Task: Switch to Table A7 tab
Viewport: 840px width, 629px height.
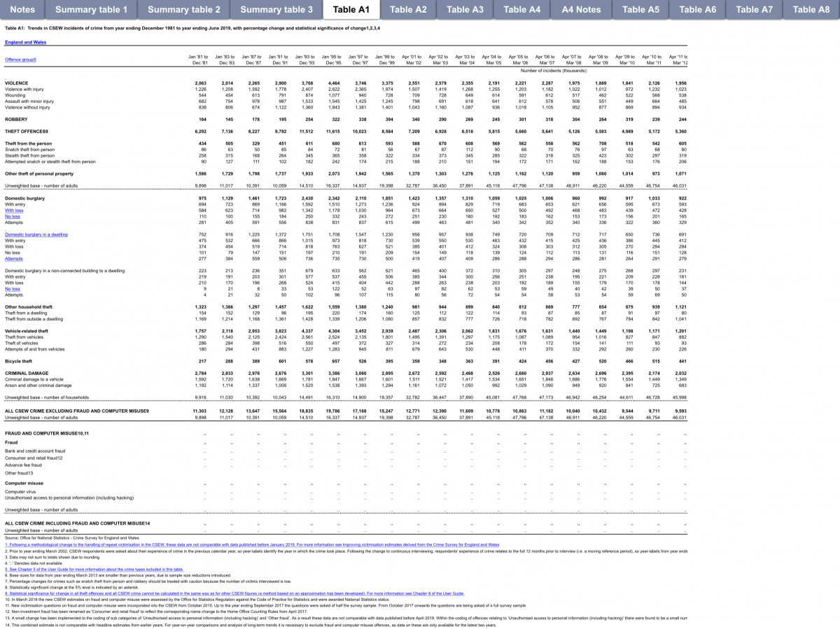Action: tap(754, 10)
